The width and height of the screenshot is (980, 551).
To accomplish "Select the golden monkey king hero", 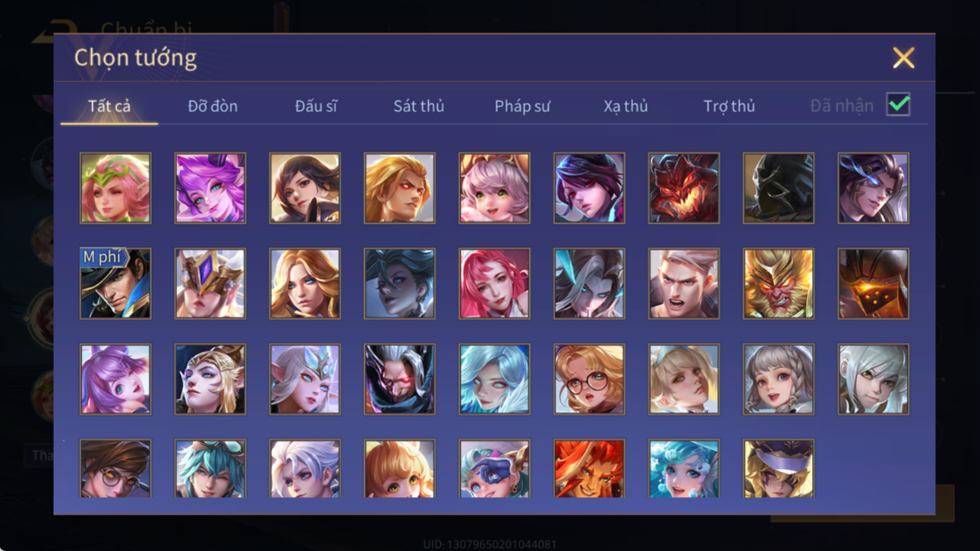I will pos(779,284).
